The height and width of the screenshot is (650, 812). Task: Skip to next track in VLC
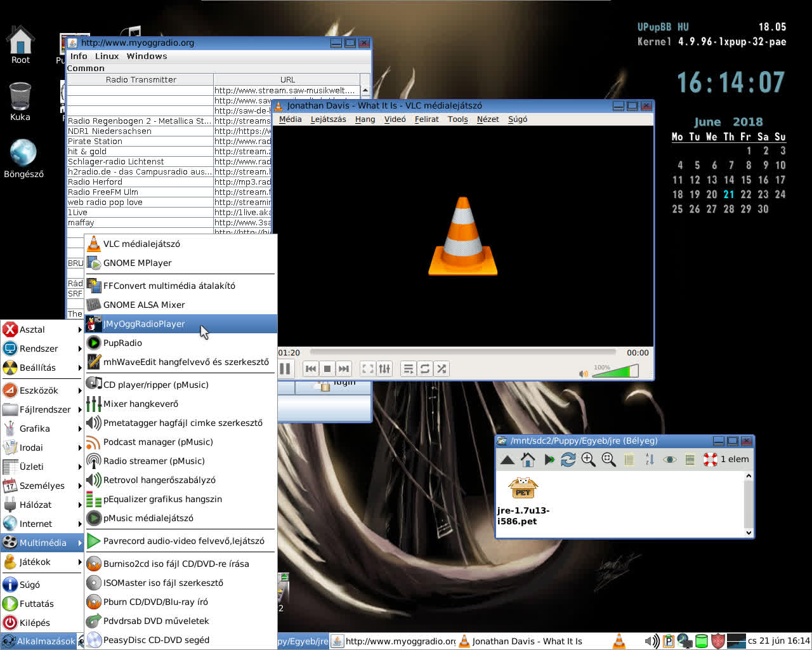(x=344, y=369)
